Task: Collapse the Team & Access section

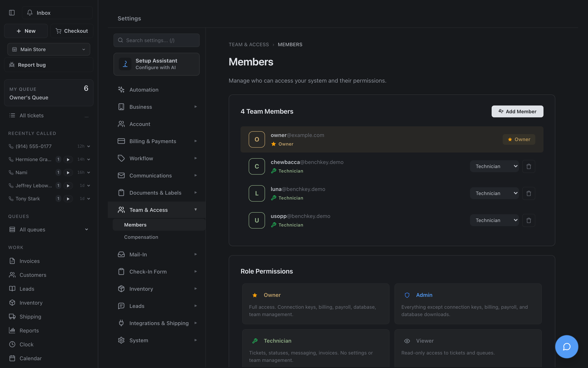Action: pos(157,210)
